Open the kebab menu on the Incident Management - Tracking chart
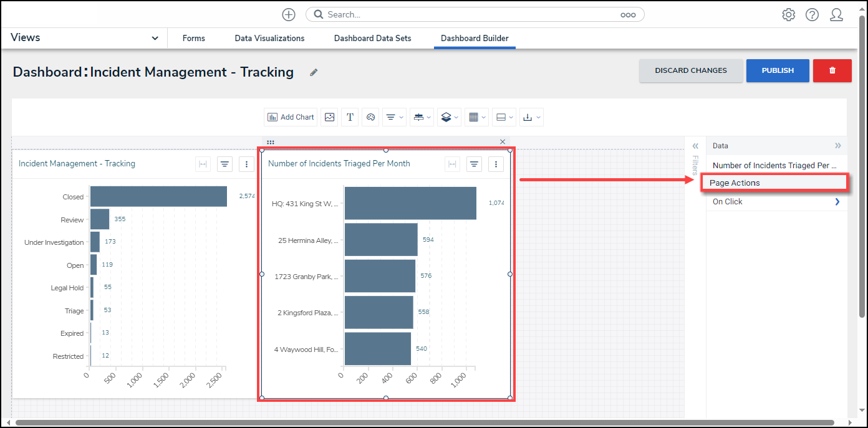Image resolution: width=868 pixels, height=428 pixels. coord(247,164)
